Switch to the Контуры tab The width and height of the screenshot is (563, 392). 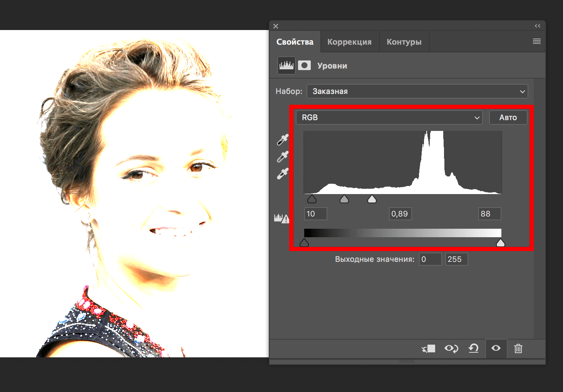[404, 42]
